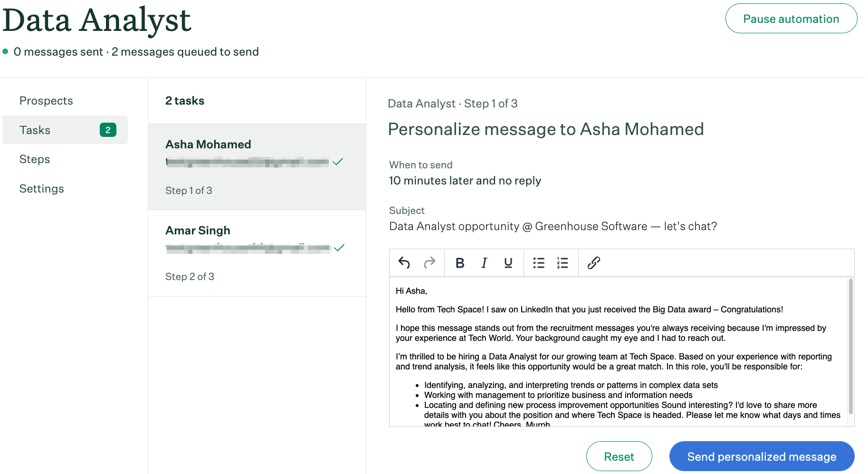The image size is (868, 474).
Task: Open the Settings section in the sidebar
Action: 41,188
